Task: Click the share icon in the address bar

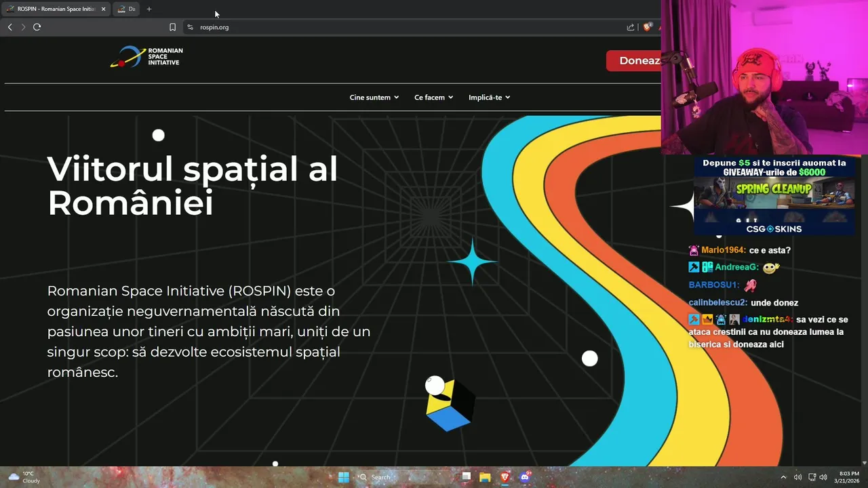Action: click(631, 27)
